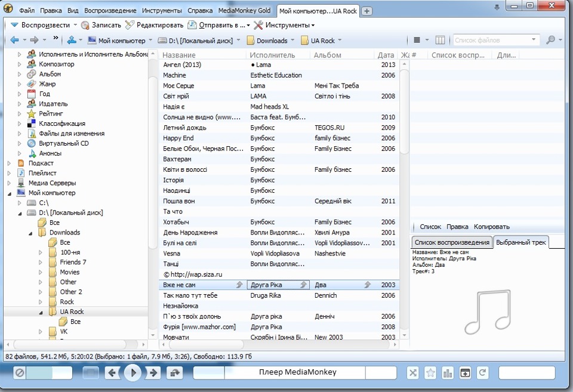Click the UA Rock breadcrumb folder
The image size is (573, 392).
(x=318, y=41)
